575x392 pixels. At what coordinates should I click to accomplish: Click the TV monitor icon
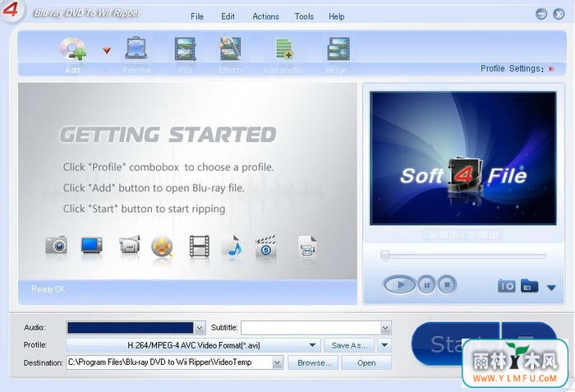[92, 245]
